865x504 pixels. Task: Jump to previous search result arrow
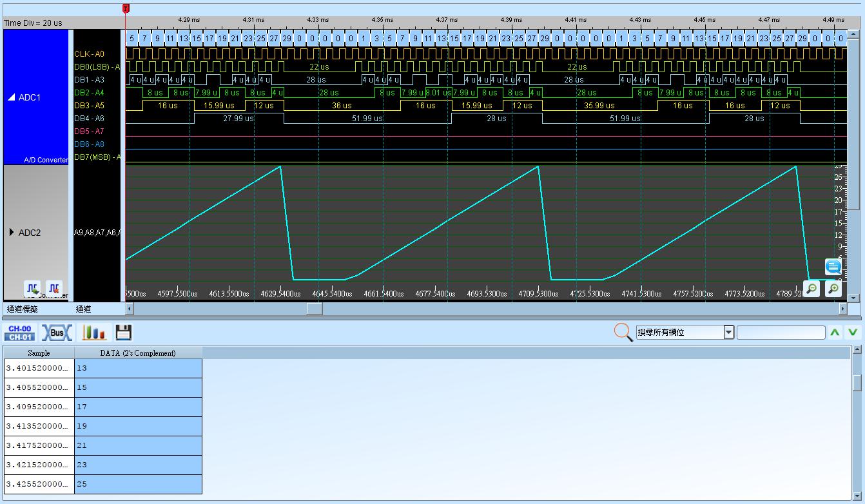(x=835, y=333)
